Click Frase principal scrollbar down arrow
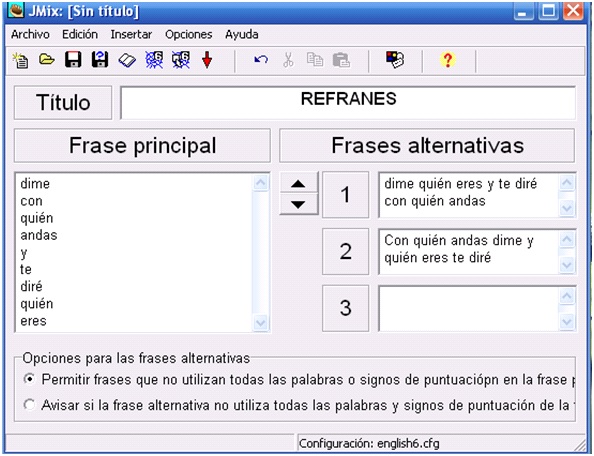This screenshot has width=594, height=456. 261,323
